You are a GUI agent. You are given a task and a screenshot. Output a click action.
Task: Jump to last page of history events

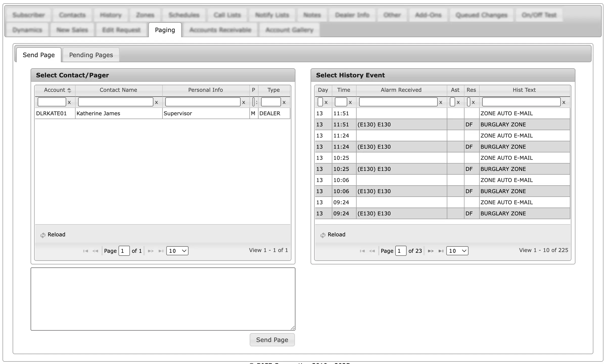click(x=441, y=251)
